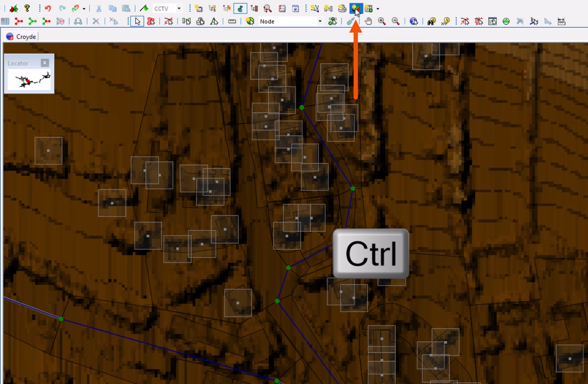The image size is (588, 384).
Task: Toggle the boxed trace tool in top toolbar
Action: click(x=240, y=8)
